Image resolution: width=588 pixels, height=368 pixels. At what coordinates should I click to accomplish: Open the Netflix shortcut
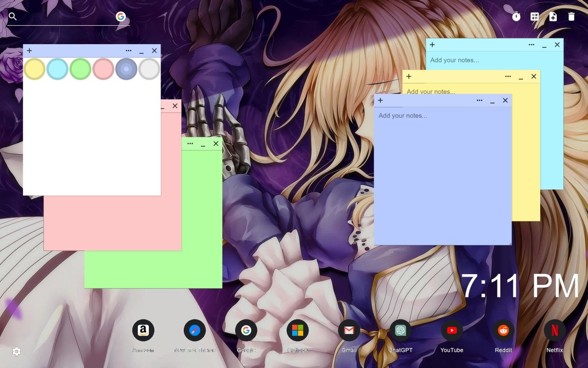click(x=555, y=330)
